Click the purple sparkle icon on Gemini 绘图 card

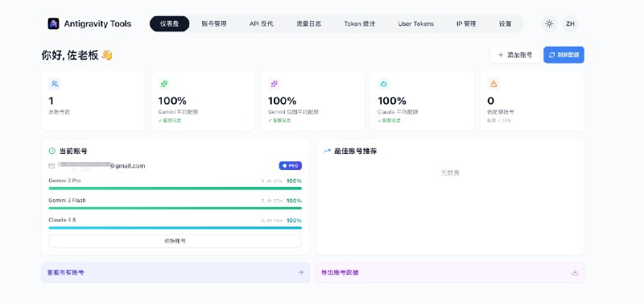(x=274, y=84)
